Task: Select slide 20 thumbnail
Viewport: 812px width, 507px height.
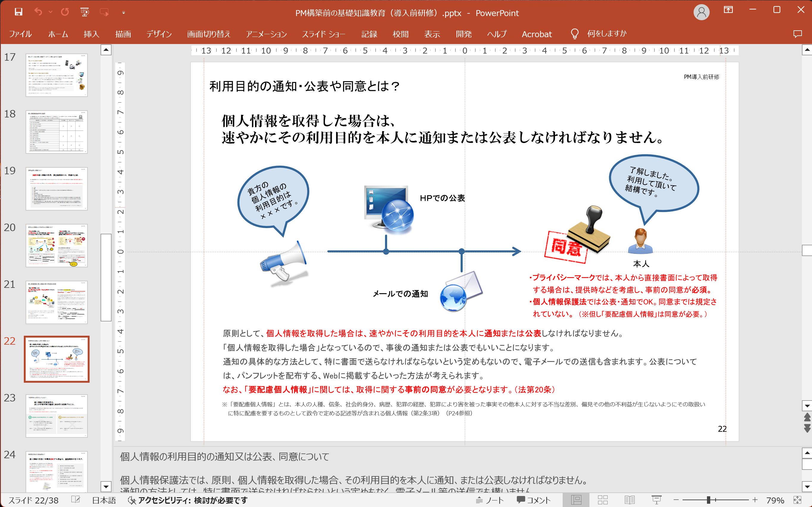Action: pos(57,245)
